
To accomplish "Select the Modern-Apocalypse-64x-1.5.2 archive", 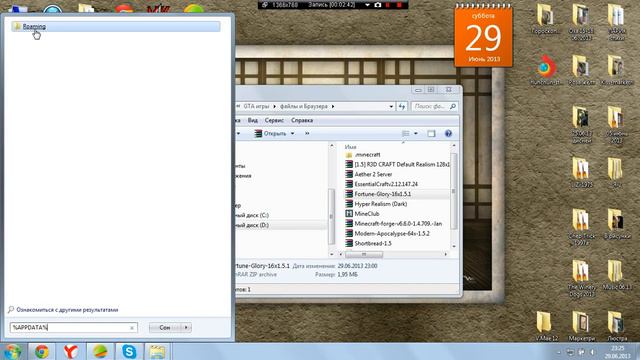I will [387, 233].
